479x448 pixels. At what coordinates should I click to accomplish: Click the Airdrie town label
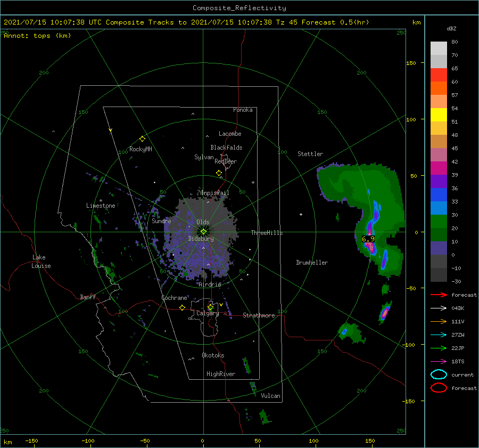coord(210,284)
